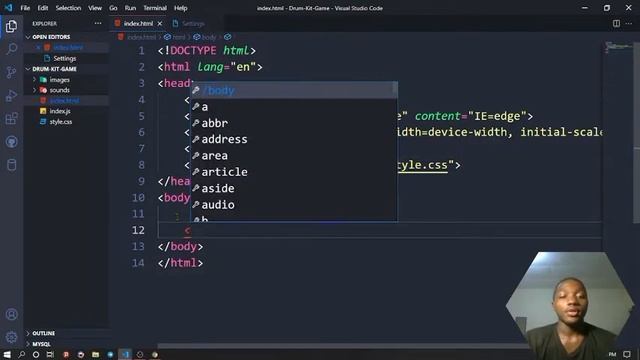640x360 pixels.
Task: Close index.html in Open Editors list
Action: coord(38,47)
